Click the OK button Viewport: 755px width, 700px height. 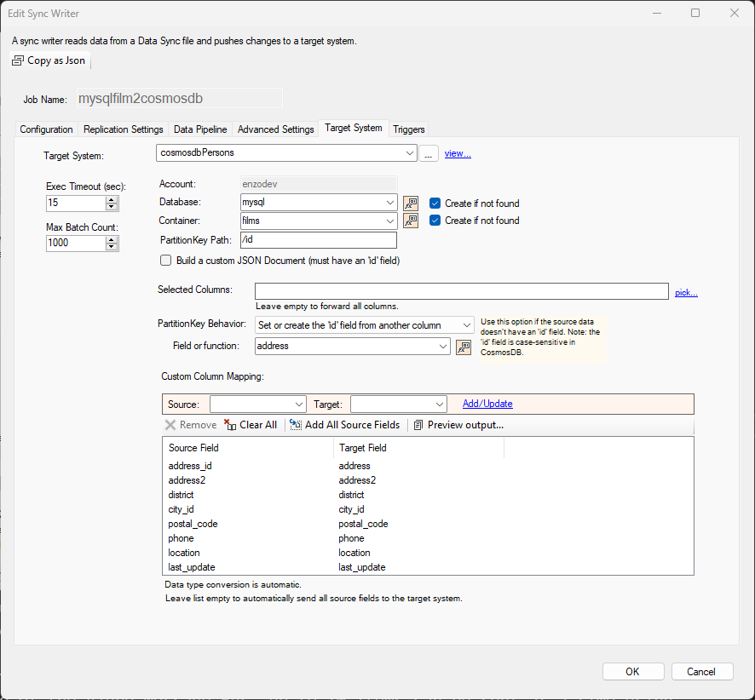632,672
